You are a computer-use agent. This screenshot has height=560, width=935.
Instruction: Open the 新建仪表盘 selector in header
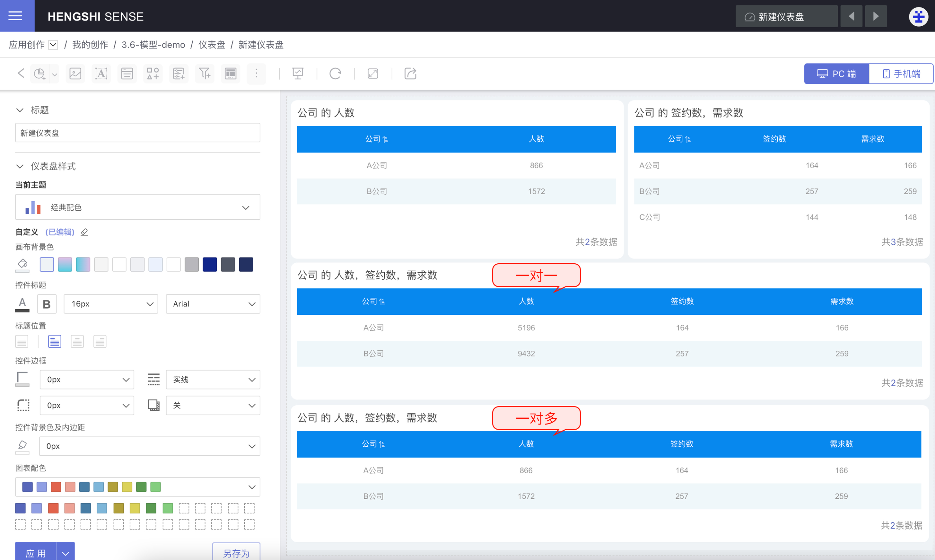tap(786, 16)
